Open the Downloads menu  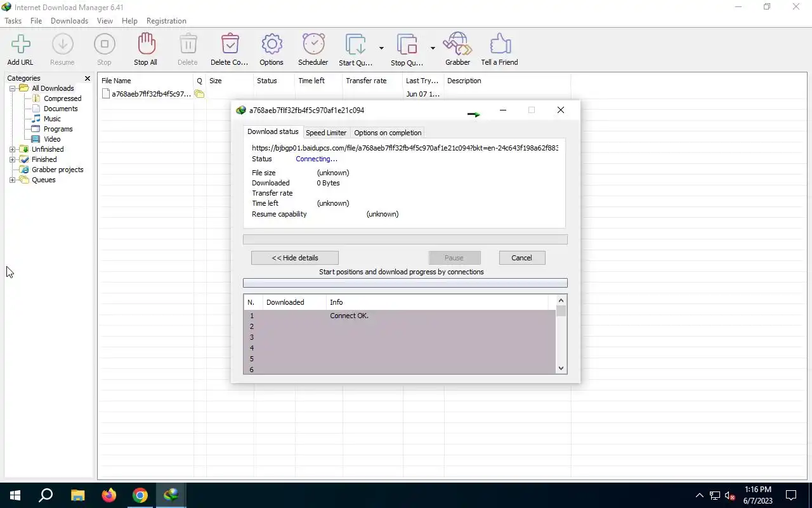tap(69, 21)
